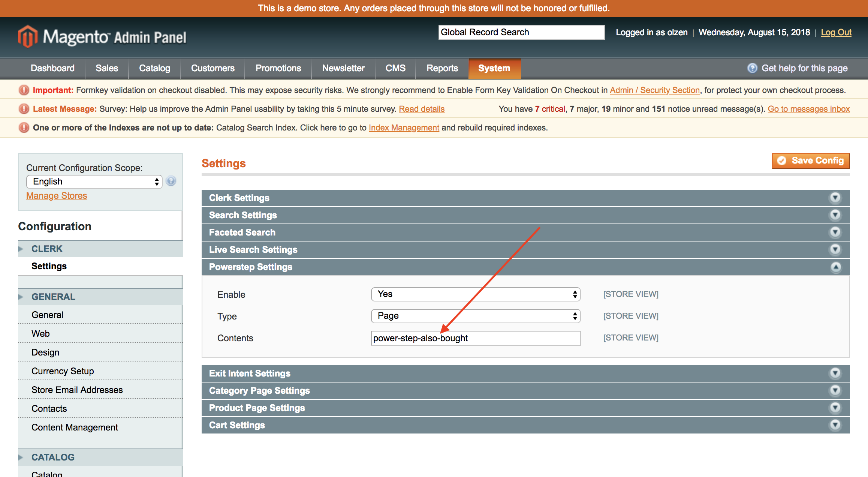Click the question mark help icon in navigation

tap(752, 68)
